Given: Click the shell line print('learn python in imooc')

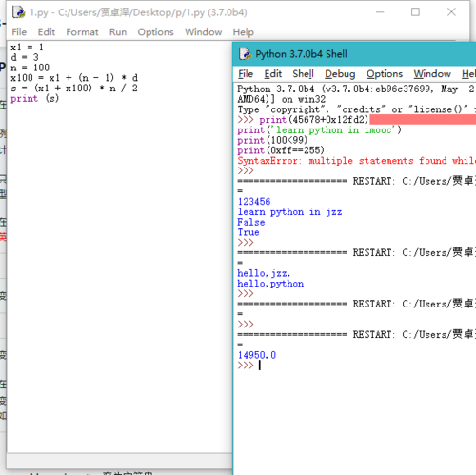Looking at the screenshot, I should (x=320, y=129).
